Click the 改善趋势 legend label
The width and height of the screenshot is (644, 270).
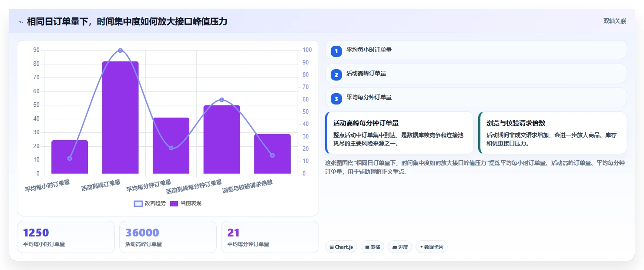[x=155, y=203]
